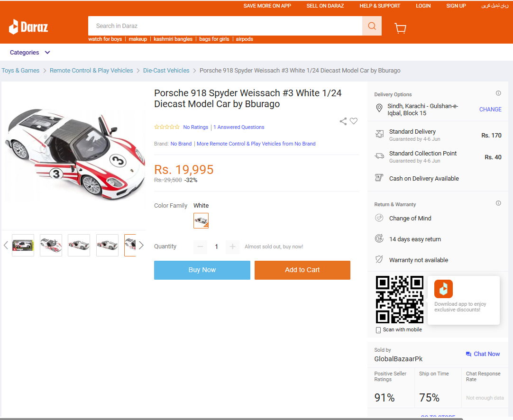Open SAVE MORE ON APP menu

(x=267, y=6)
